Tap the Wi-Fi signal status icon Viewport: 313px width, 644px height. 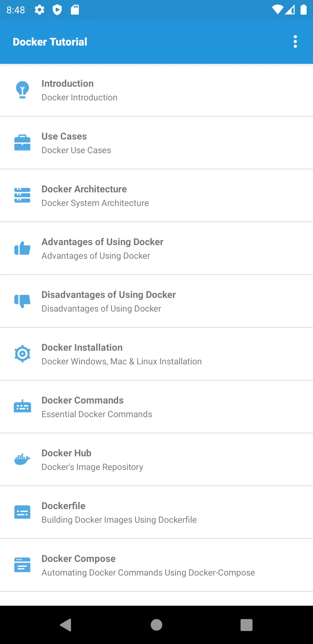[278, 10]
